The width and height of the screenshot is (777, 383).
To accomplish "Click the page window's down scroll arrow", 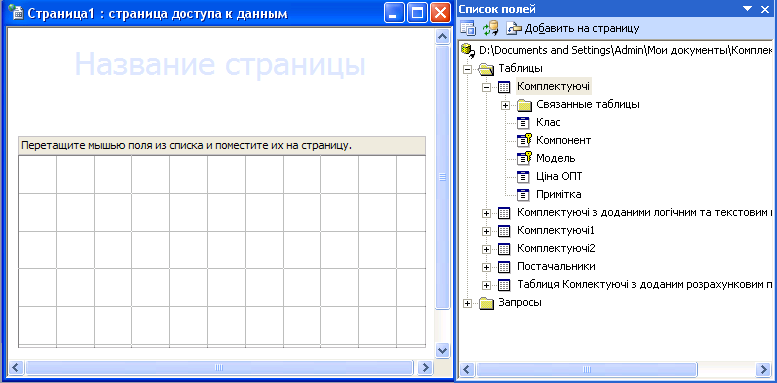I will (442, 350).
